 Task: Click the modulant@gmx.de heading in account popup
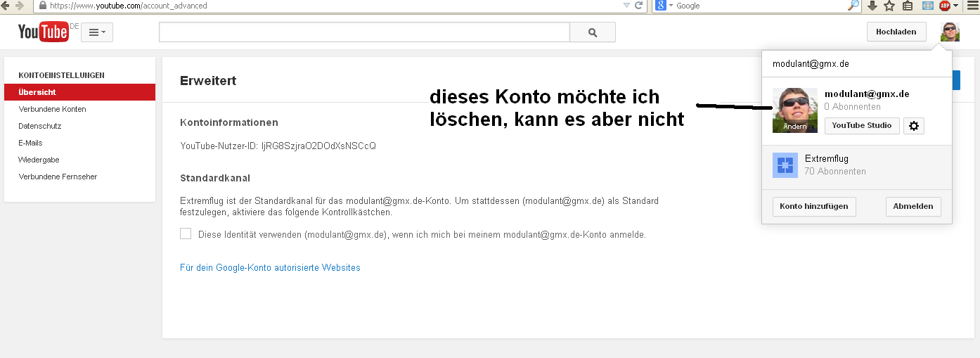coord(811,63)
